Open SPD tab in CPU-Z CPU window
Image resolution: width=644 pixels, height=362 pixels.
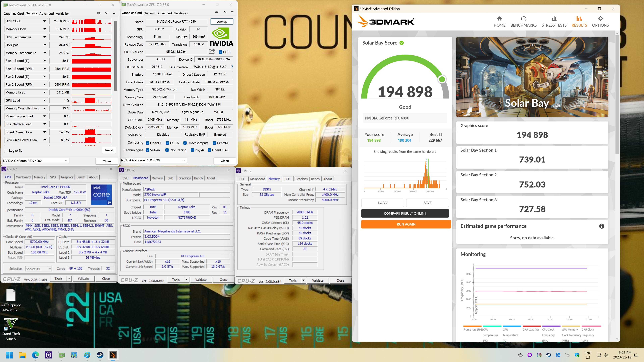[x=53, y=177]
